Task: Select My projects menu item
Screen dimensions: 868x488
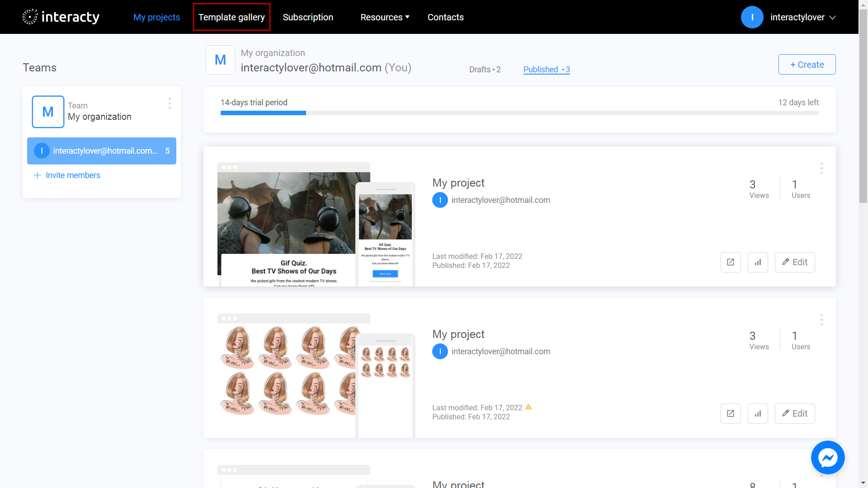Action: click(157, 17)
